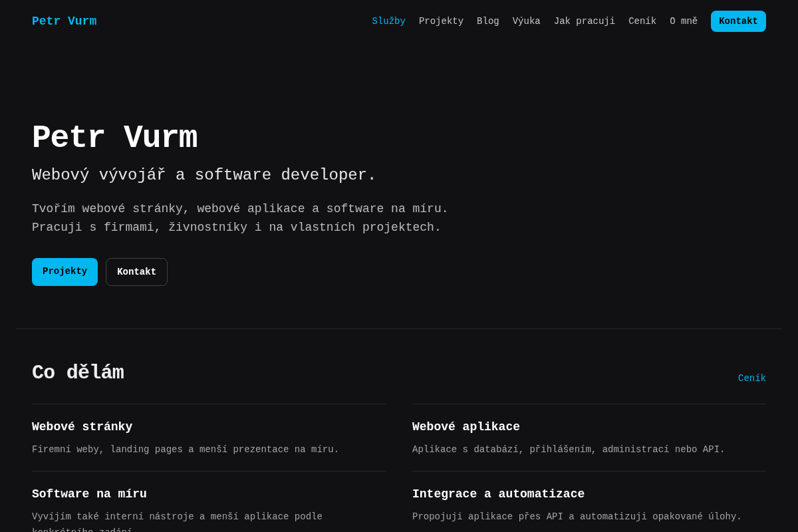The image size is (798, 532).
Task: Click the description Aplikace s databází, přihlášením
Action: tap(569, 450)
